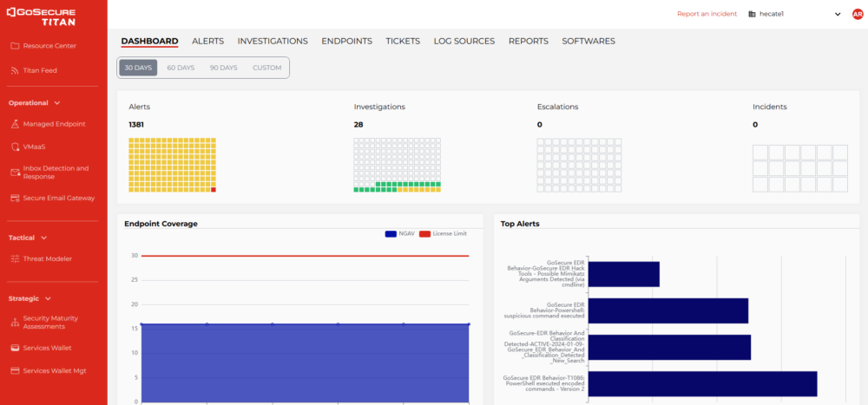The image size is (868, 405).
Task: Open Inbox Detection and Response
Action: [x=56, y=173]
